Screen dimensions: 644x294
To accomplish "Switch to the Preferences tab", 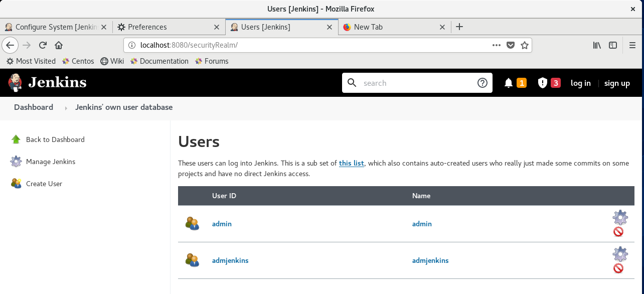I will tap(169, 27).
